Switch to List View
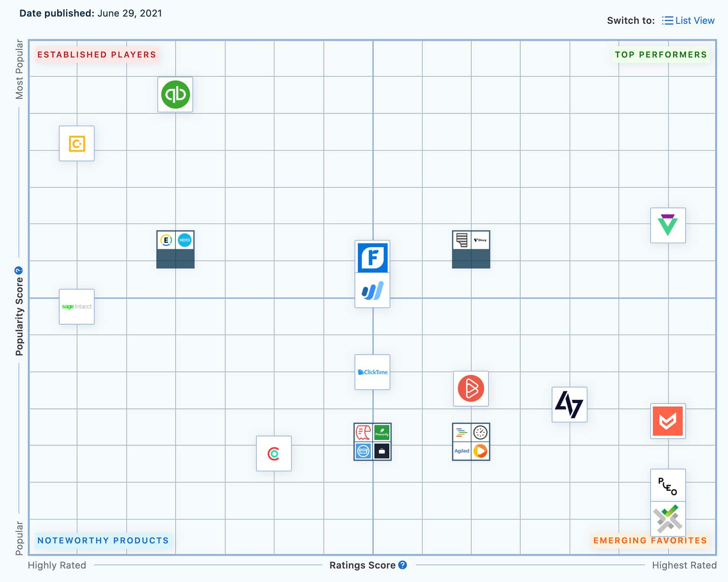The image size is (728, 582). click(x=688, y=21)
